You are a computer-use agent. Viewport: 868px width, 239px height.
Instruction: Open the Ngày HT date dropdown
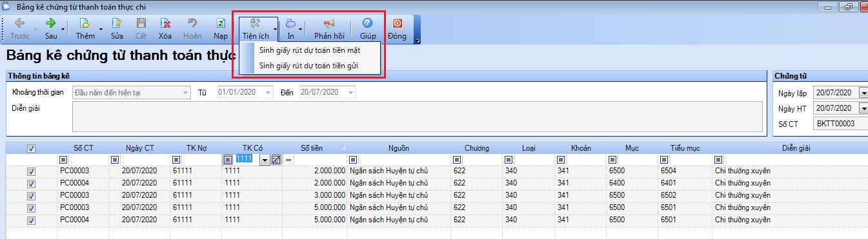pyautogui.click(x=863, y=108)
